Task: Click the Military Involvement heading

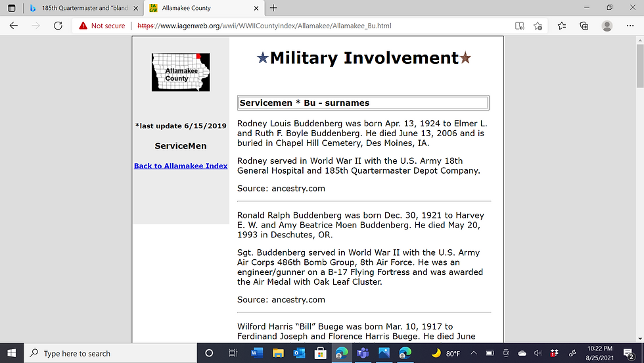Action: click(x=364, y=58)
